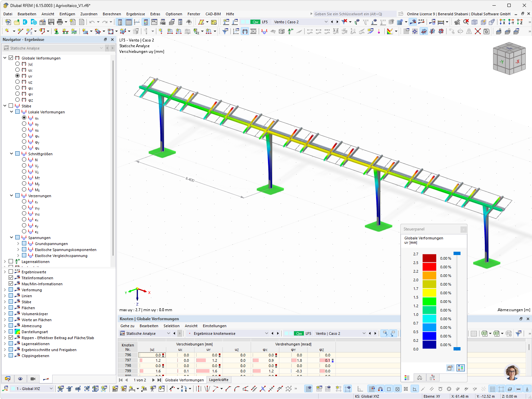
Task: Open the Berechnen menu
Action: pos(112,14)
